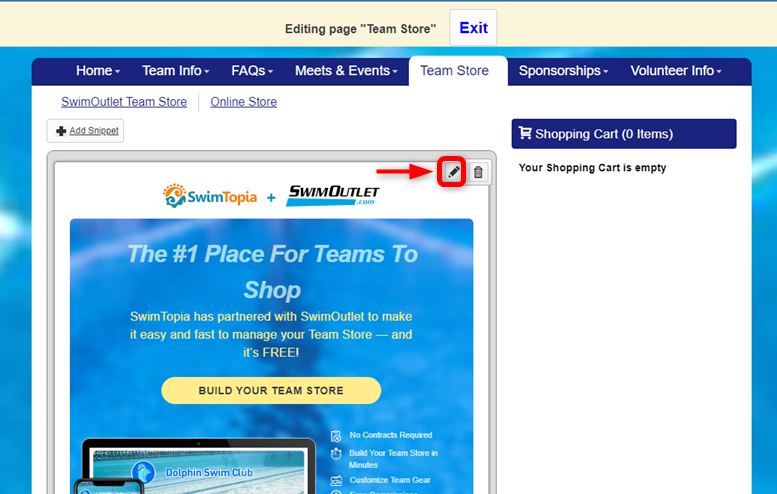Go to the Online Store link
Screen dimensions: 777x494
point(243,102)
